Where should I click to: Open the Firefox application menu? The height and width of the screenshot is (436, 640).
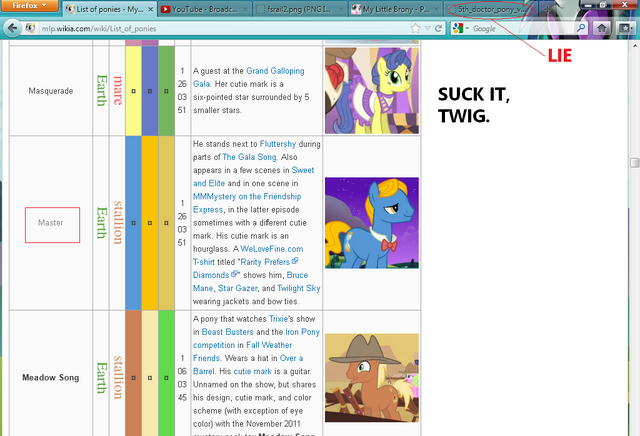(x=29, y=6)
